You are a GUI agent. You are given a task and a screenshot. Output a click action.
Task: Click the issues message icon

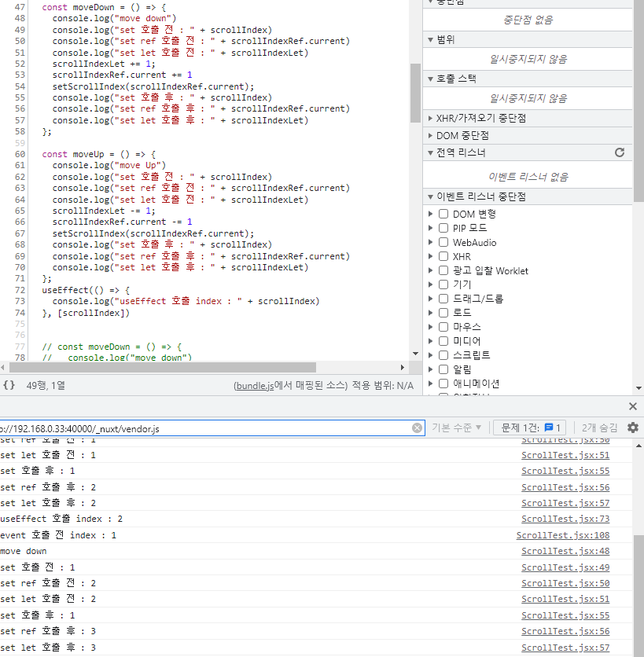(548, 428)
